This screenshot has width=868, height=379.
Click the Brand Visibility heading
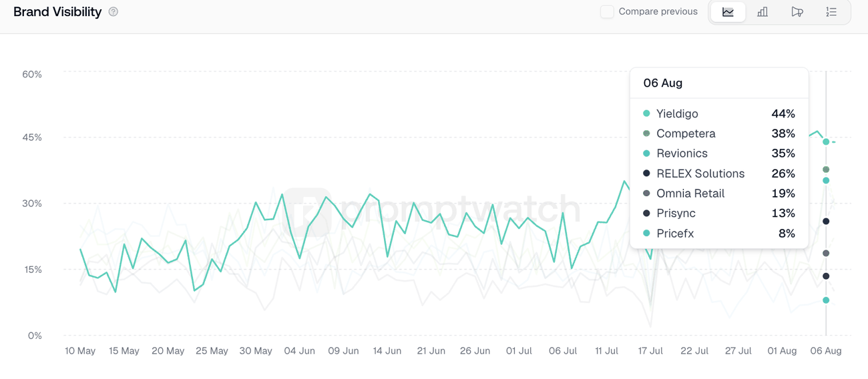point(57,11)
